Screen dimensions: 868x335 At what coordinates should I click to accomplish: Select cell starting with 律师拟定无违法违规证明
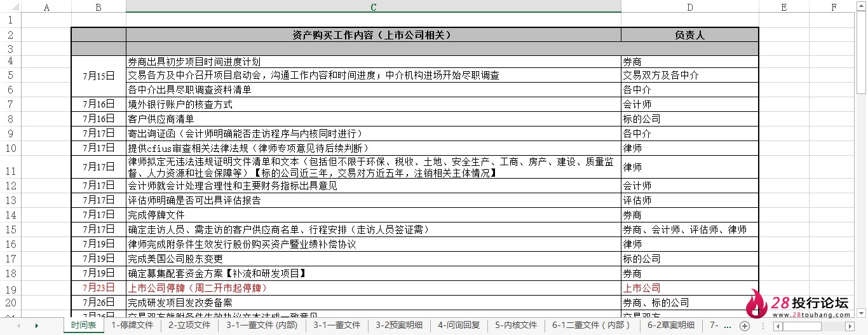pos(374,167)
